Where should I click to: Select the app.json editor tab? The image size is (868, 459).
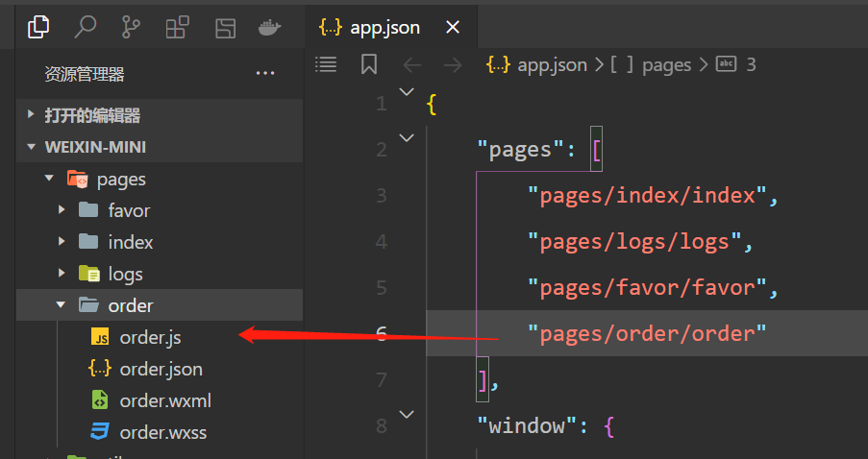click(384, 27)
